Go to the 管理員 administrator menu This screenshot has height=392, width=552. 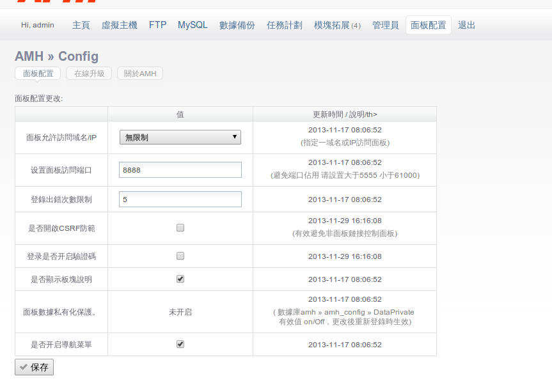(386, 26)
